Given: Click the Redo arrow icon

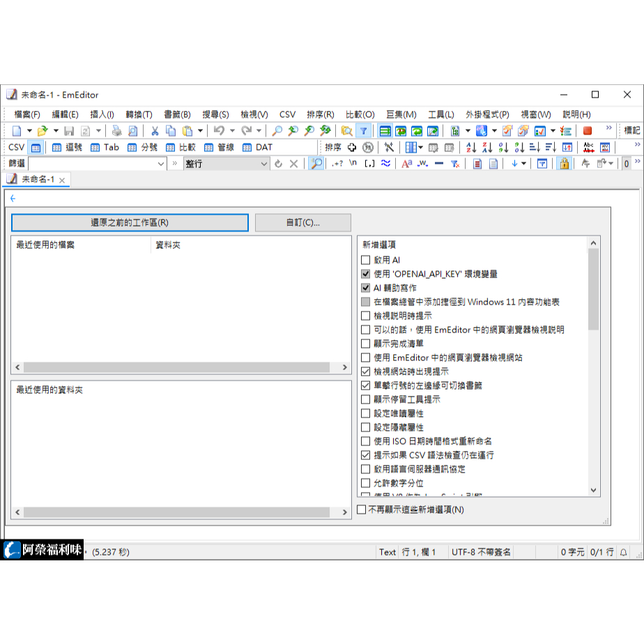Looking at the screenshot, I should click(247, 131).
